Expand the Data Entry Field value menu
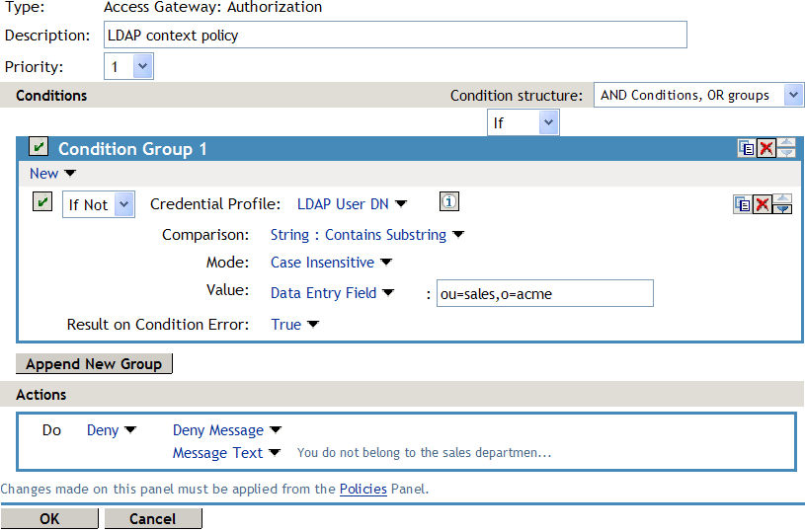Image resolution: width=805 pixels, height=532 pixels. (x=332, y=293)
